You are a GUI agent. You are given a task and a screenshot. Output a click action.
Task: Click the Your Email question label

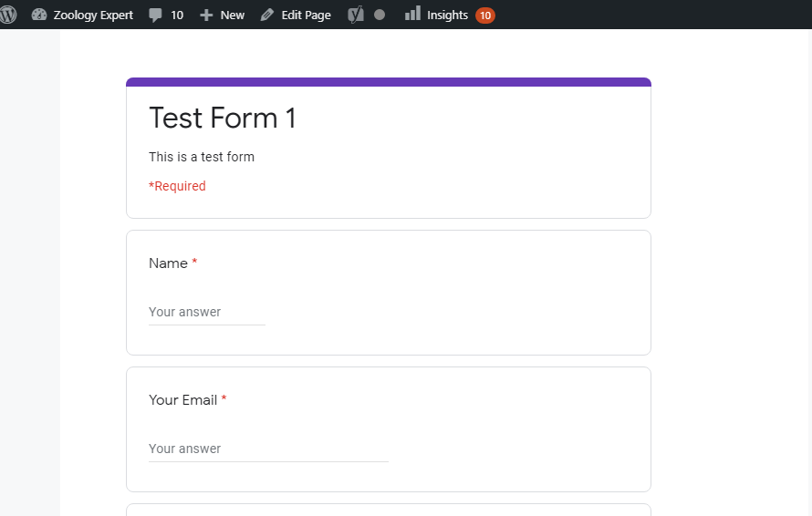(x=182, y=400)
